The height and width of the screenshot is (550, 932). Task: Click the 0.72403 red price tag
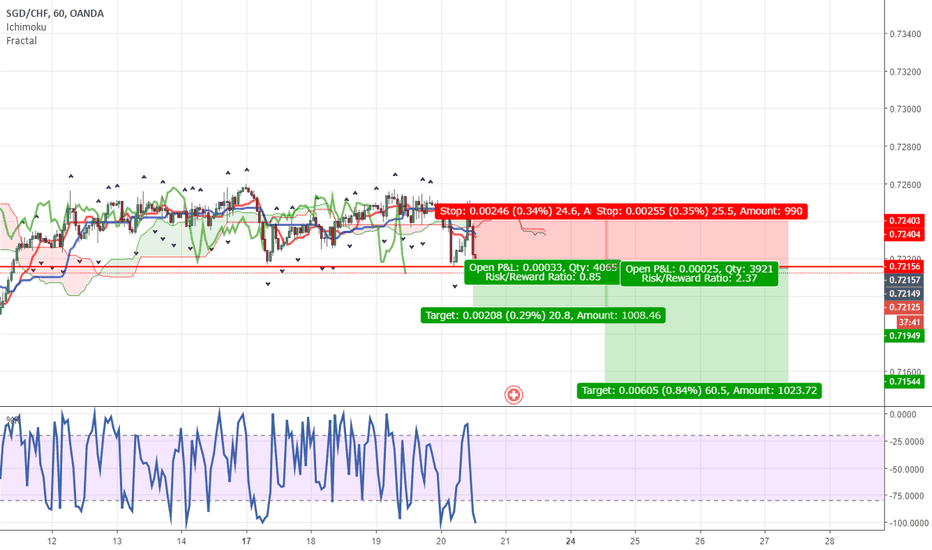(904, 221)
